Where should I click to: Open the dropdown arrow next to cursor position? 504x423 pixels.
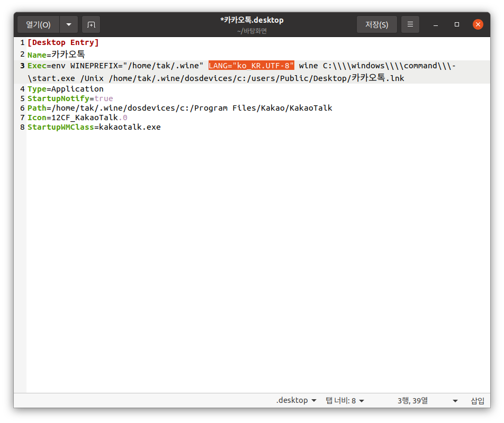coord(455,401)
